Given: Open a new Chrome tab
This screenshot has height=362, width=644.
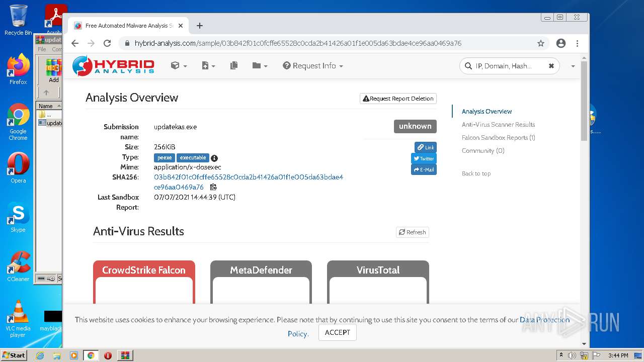Looking at the screenshot, I should pos(200,26).
